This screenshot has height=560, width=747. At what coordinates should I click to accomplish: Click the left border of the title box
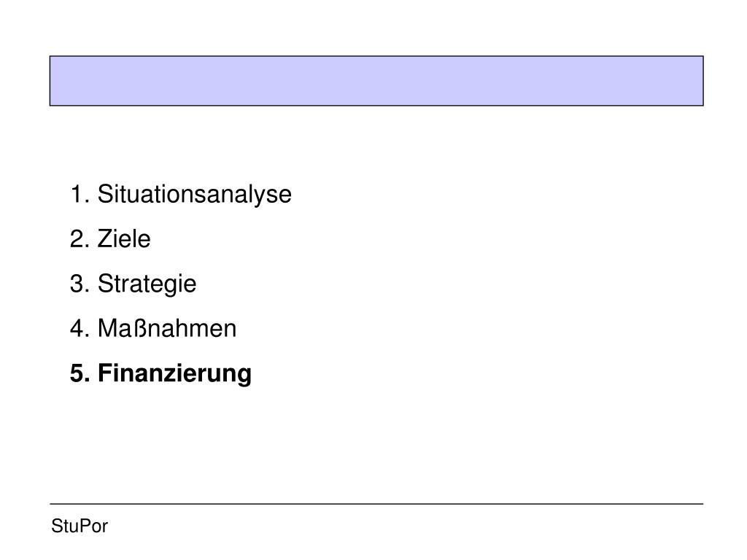(50, 81)
